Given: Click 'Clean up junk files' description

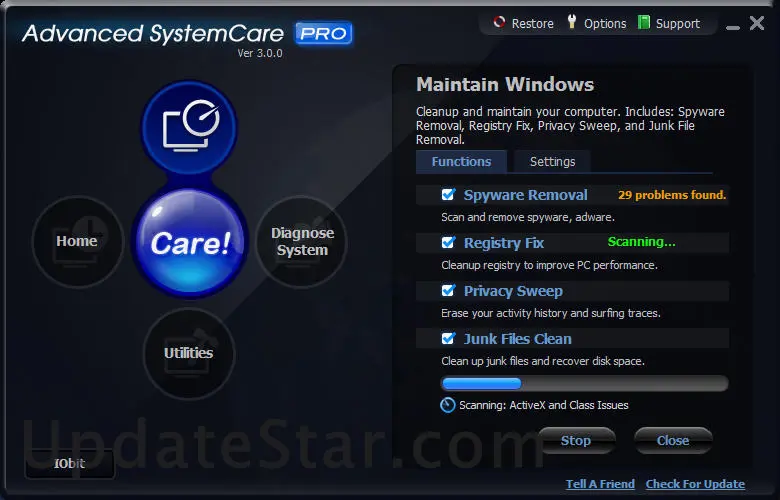Looking at the screenshot, I should pyautogui.click(x=543, y=361).
